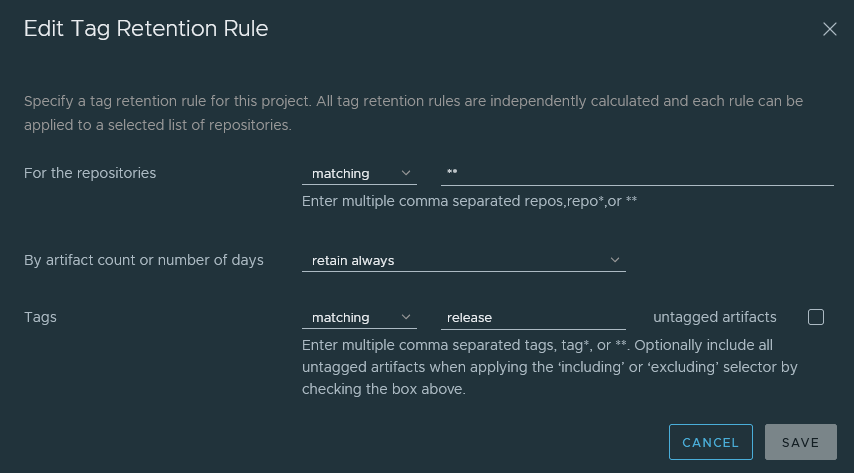Click the Edit Tag Retention Rule title
Image resolution: width=854 pixels, height=473 pixels.
(x=146, y=29)
